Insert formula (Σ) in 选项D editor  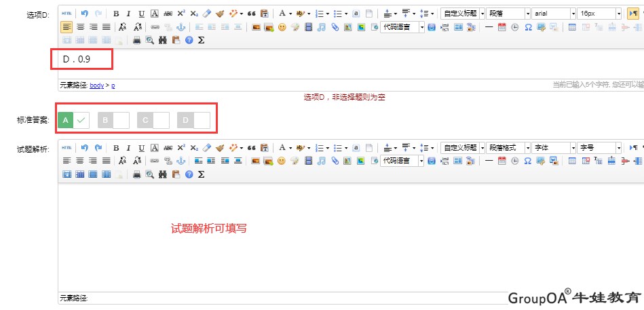202,40
